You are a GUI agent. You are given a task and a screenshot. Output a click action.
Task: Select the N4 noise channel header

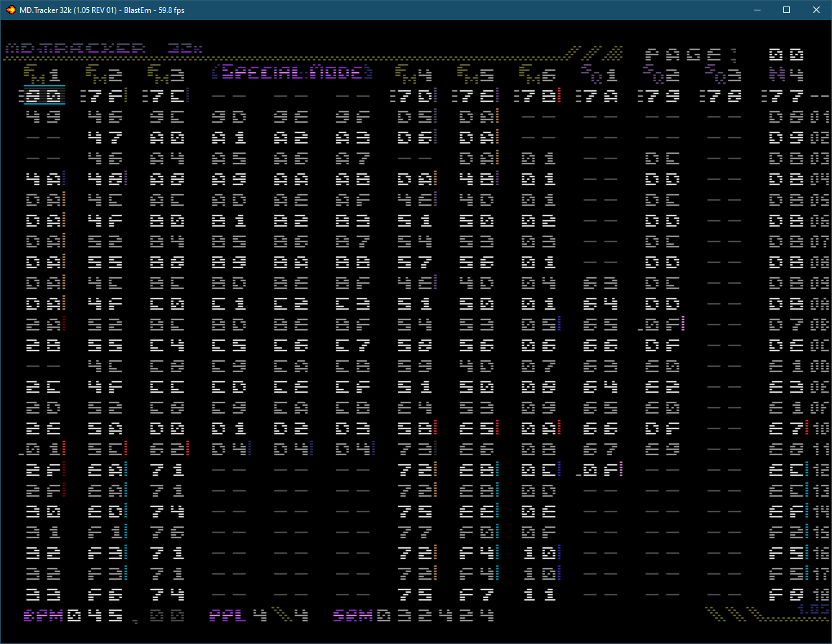[787, 75]
